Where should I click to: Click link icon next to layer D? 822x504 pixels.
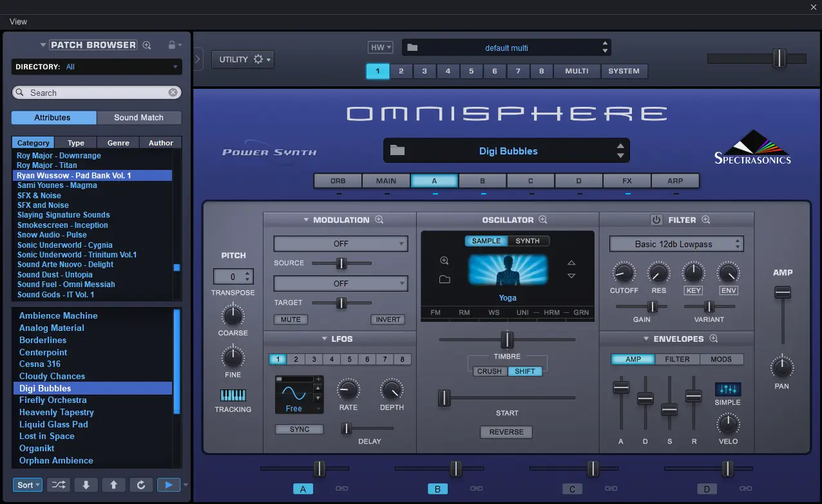pos(745,489)
